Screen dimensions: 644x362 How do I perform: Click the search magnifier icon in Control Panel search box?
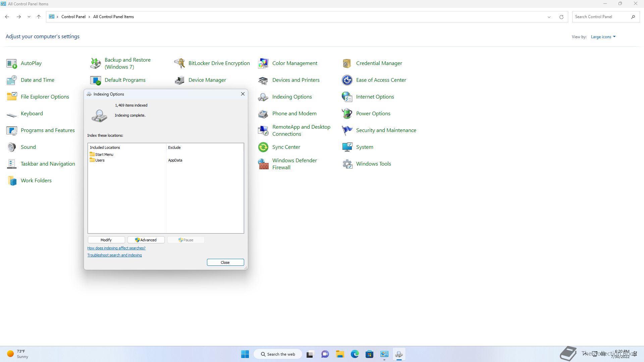pyautogui.click(x=633, y=17)
